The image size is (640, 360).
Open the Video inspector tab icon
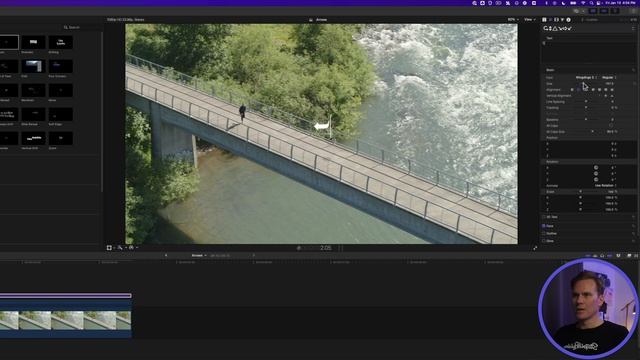pos(556,20)
